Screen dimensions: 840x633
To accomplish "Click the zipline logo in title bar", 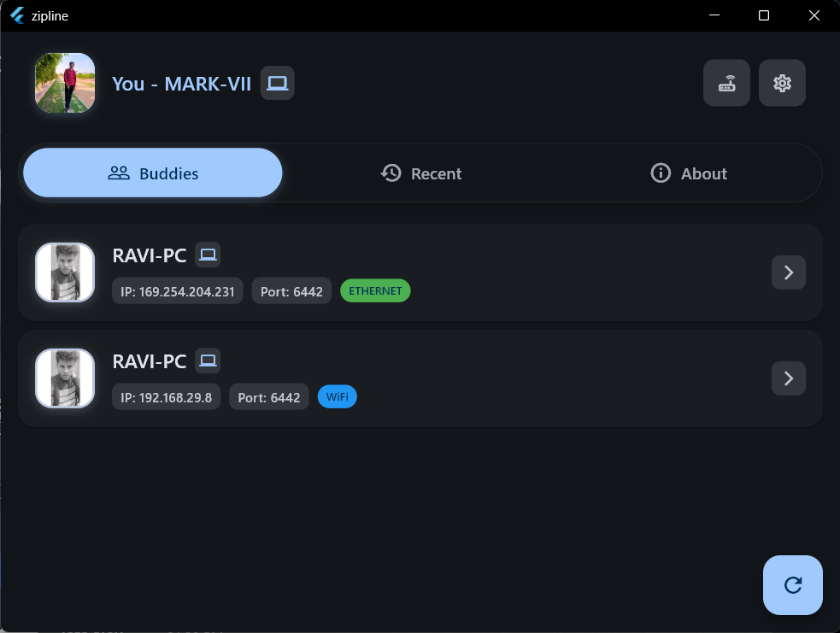I will (16, 15).
